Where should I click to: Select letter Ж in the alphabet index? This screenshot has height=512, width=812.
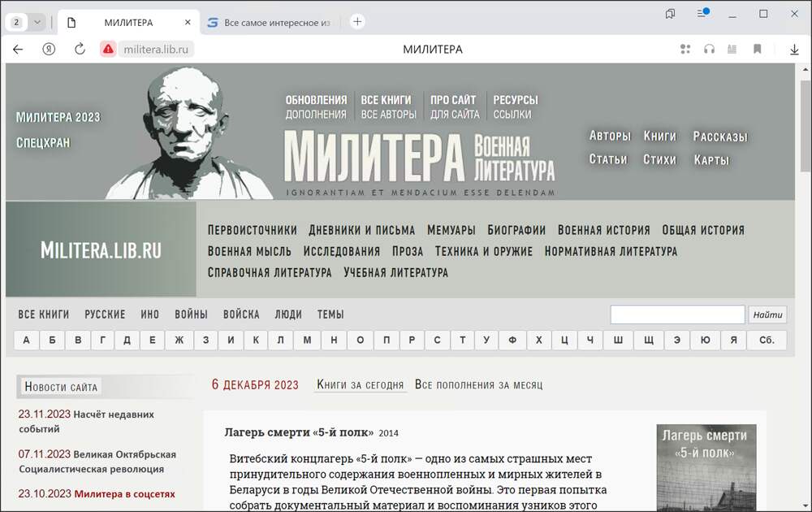(x=179, y=341)
